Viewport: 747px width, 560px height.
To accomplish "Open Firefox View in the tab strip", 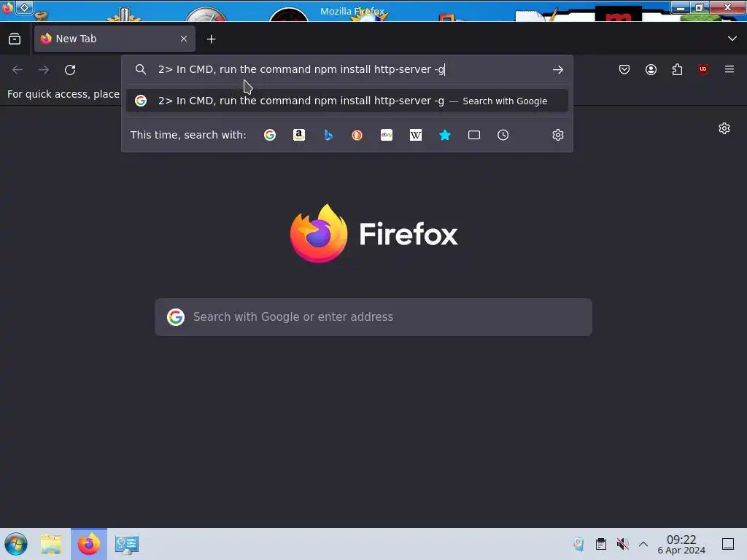I will [15, 39].
